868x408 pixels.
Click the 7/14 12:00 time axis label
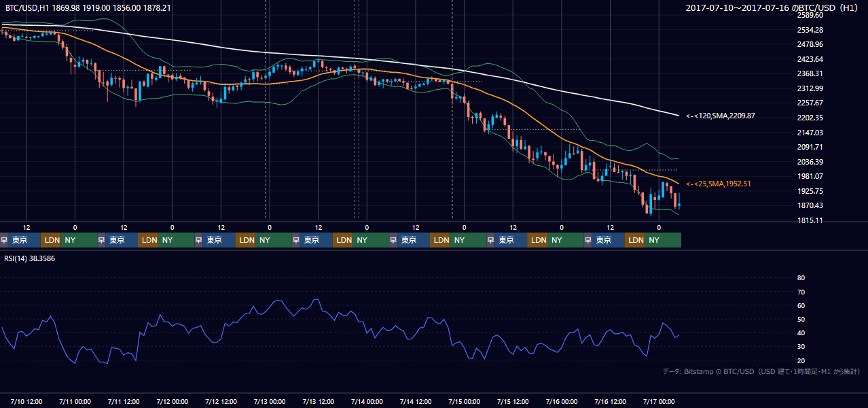(416, 401)
